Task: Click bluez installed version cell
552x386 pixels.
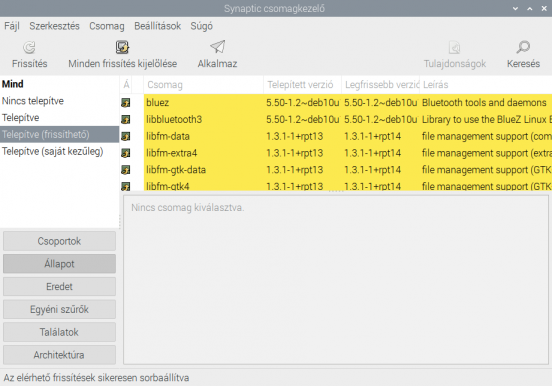Action: click(303, 102)
